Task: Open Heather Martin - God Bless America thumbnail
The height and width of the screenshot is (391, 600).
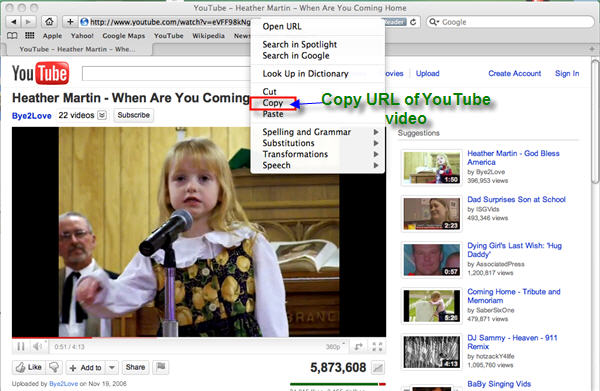Action: [432, 168]
